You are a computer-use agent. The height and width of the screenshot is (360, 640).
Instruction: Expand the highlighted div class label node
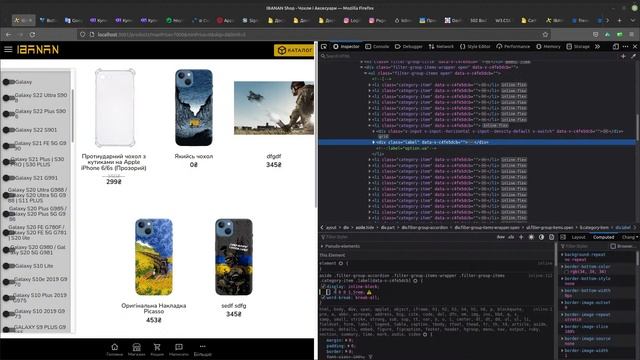click(x=373, y=142)
